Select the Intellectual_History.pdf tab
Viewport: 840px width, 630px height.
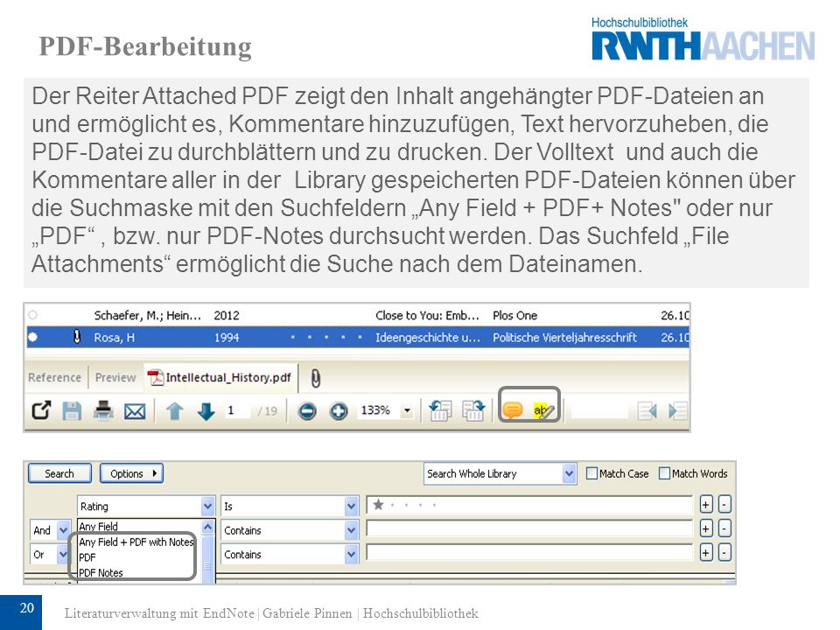coord(220,378)
